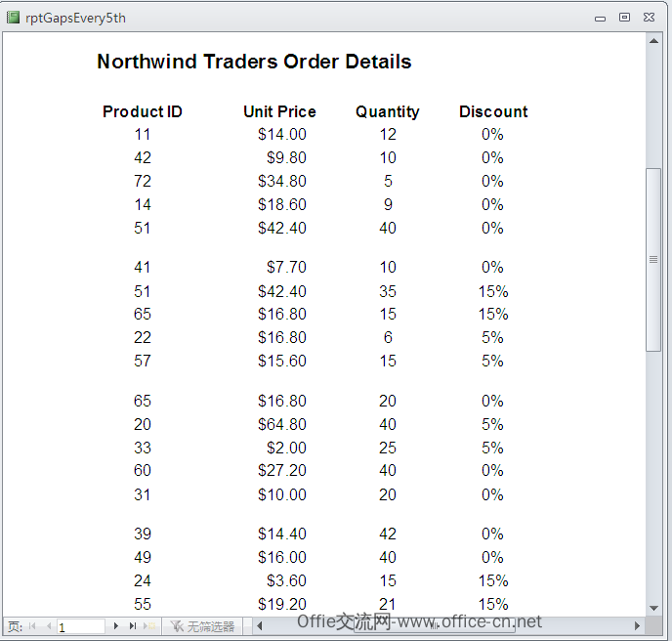This screenshot has height=641, width=672.
Task: Click unit price $34.80
Action: (282, 181)
